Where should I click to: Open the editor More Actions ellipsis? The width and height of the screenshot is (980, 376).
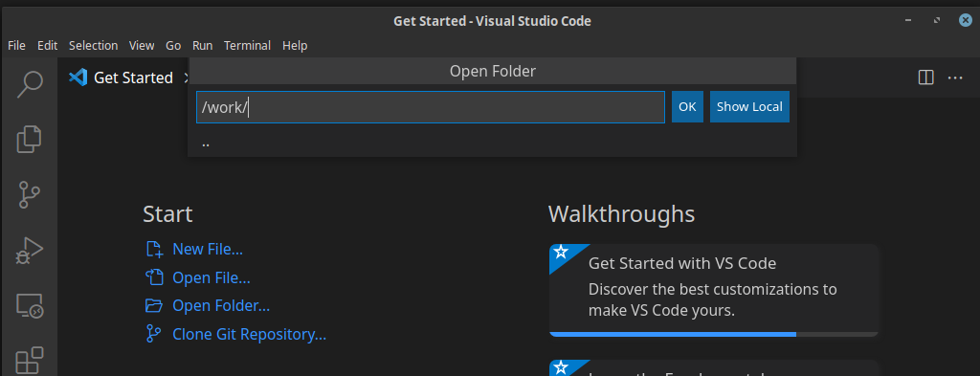pos(955,78)
